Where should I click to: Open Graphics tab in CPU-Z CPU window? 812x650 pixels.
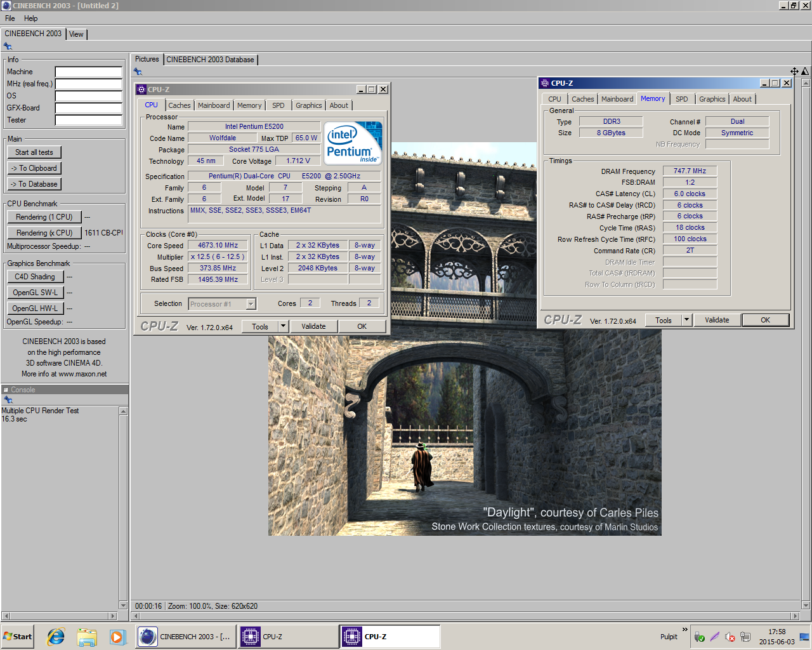309,105
